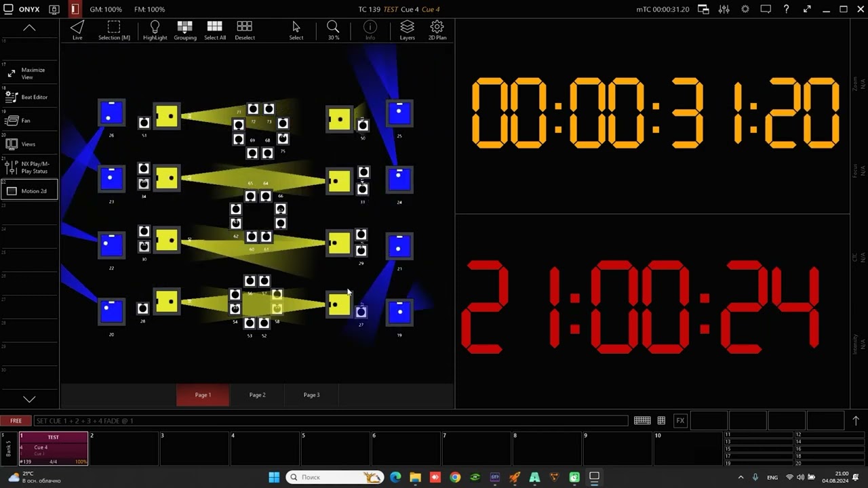Click the blue fixture numbered 24

click(x=399, y=179)
